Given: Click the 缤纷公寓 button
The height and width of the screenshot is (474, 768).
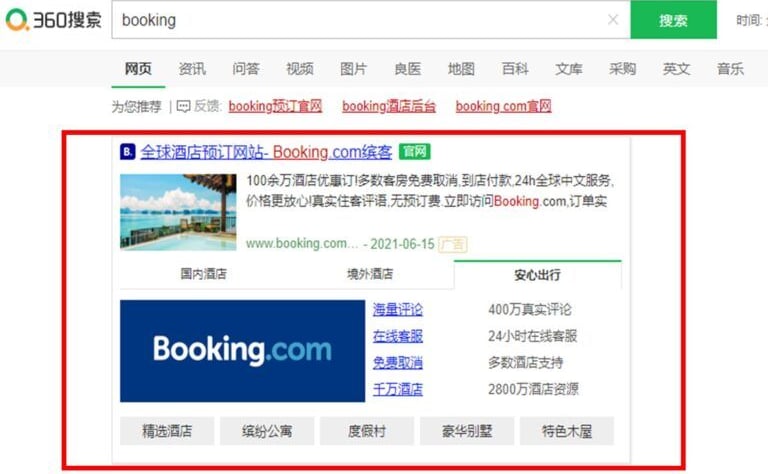Looking at the screenshot, I should [x=267, y=431].
